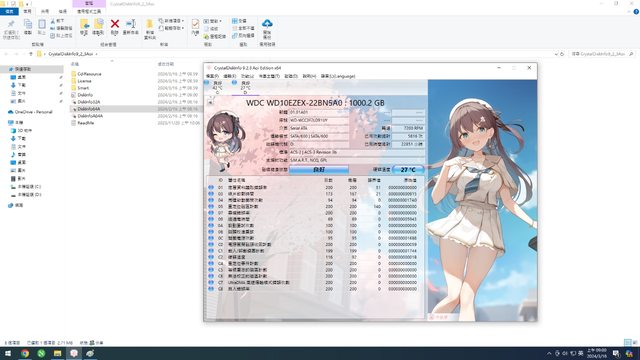Click the Date modified column header
The image size is (640, 360).
166,64
